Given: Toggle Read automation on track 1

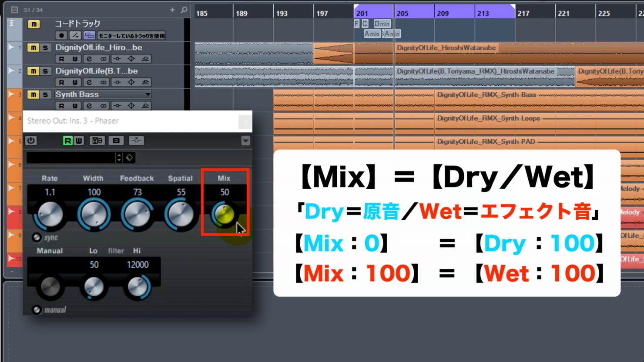Looking at the screenshot, I should [61, 59].
